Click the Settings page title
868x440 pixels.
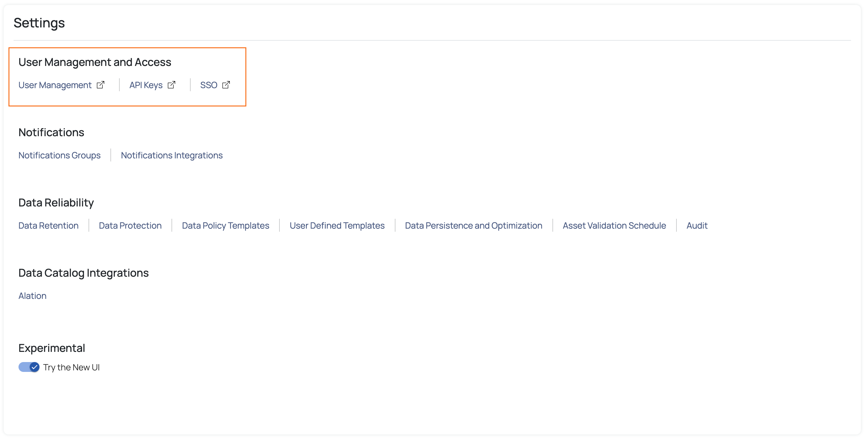[39, 23]
